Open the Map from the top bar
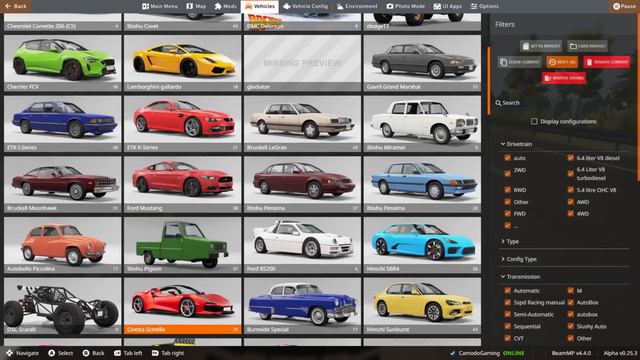640x360 pixels. point(196,6)
